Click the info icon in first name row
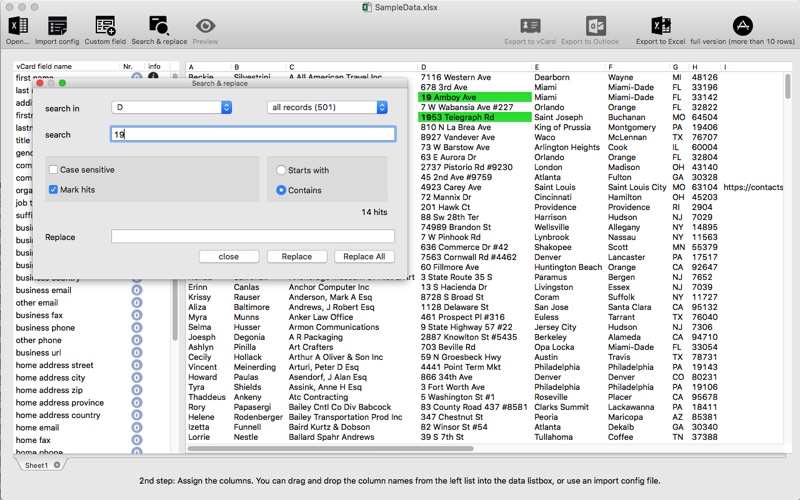 coord(153,76)
